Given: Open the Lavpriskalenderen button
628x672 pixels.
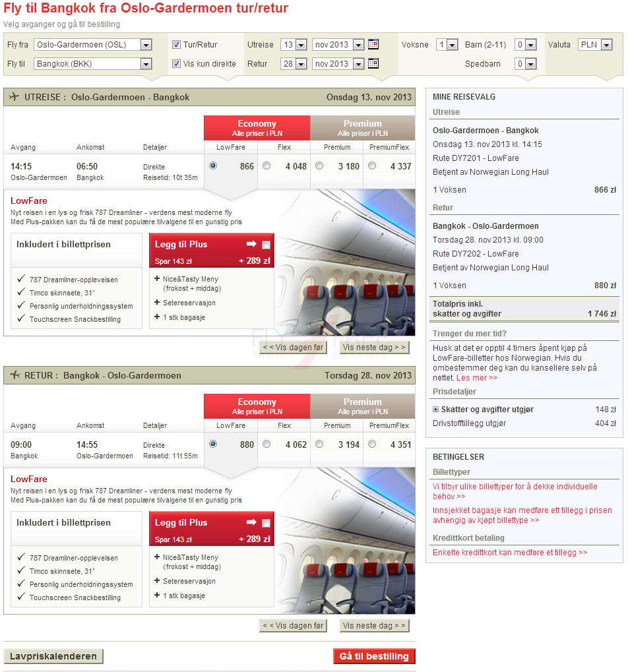Looking at the screenshot, I should (x=53, y=656).
